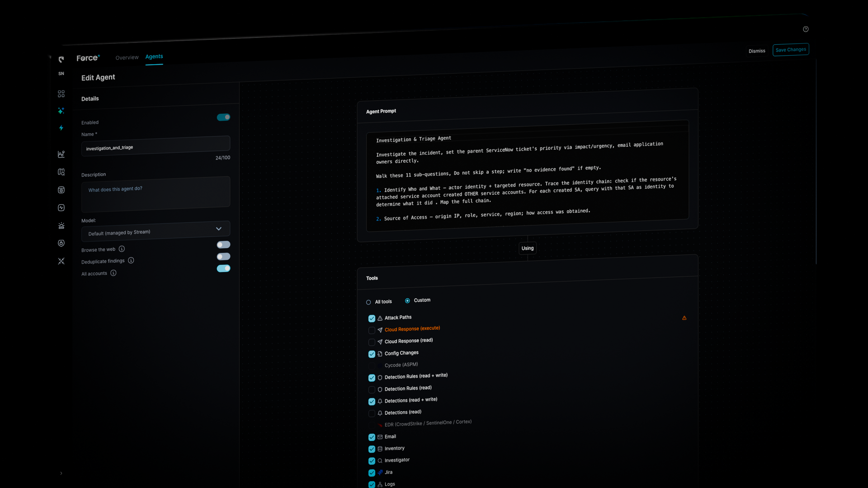Open the lock shield sidebar icon
Viewport: 868px width, 488px height.
coord(61,243)
